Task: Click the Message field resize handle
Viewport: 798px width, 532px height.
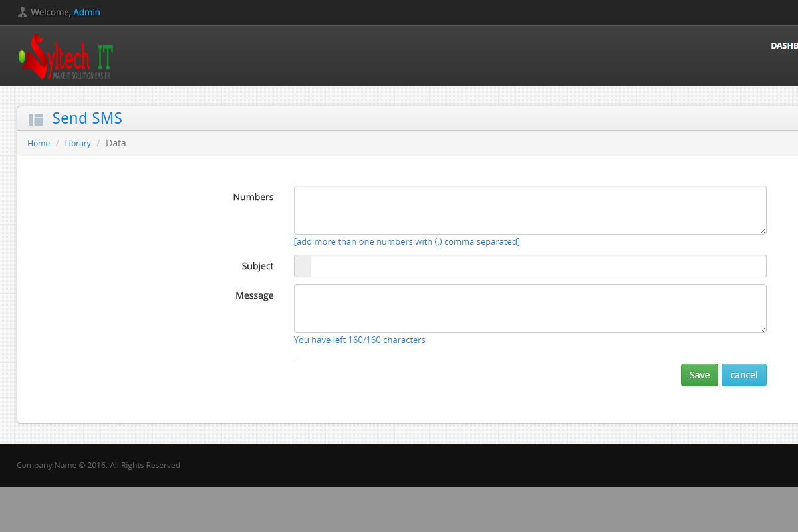Action: (x=763, y=329)
